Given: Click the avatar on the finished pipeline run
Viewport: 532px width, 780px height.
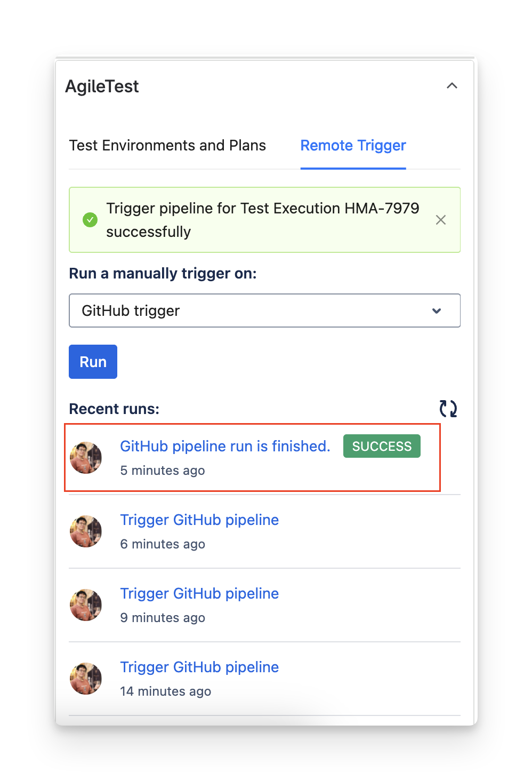Looking at the screenshot, I should [x=86, y=457].
